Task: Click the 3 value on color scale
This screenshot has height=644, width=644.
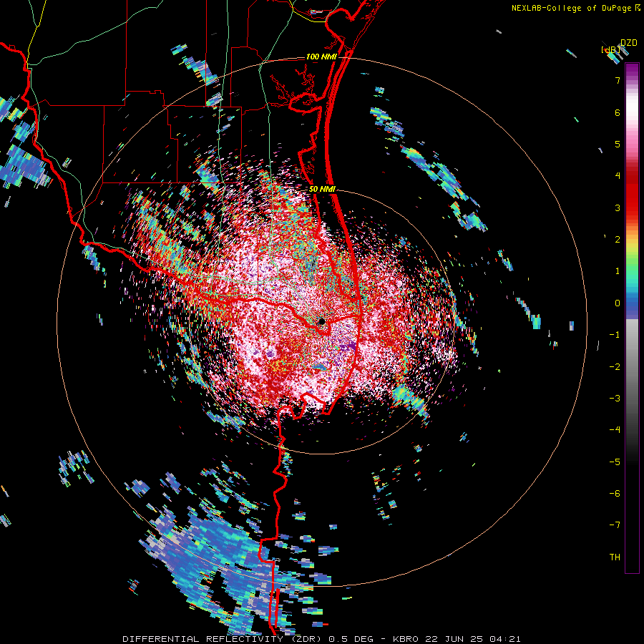Action: [x=618, y=208]
